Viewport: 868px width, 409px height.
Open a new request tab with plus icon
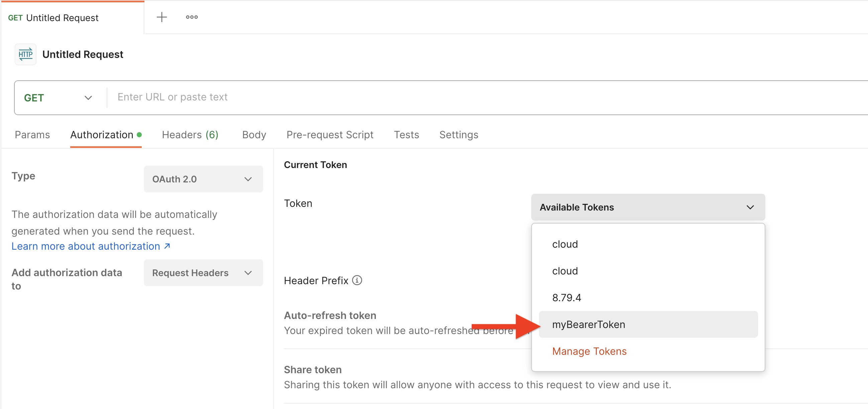click(x=162, y=17)
